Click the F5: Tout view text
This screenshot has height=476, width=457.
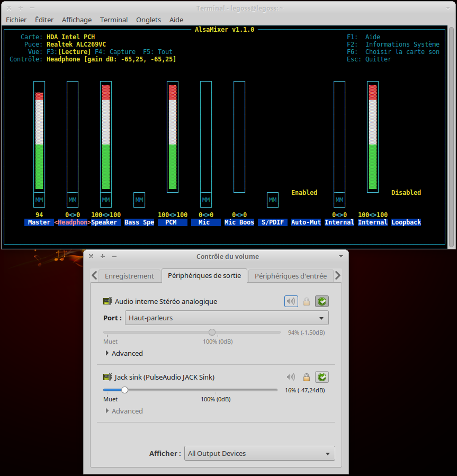158,52
